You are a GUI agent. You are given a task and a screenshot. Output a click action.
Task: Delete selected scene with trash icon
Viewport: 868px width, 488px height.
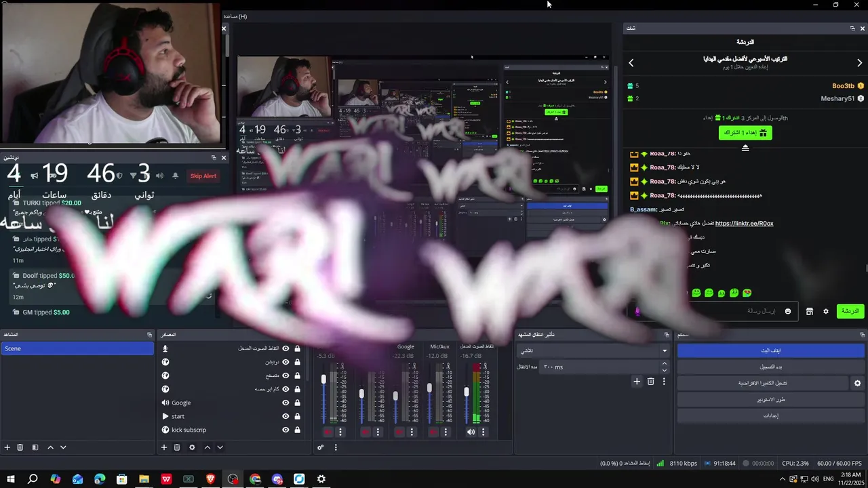pos(20,447)
